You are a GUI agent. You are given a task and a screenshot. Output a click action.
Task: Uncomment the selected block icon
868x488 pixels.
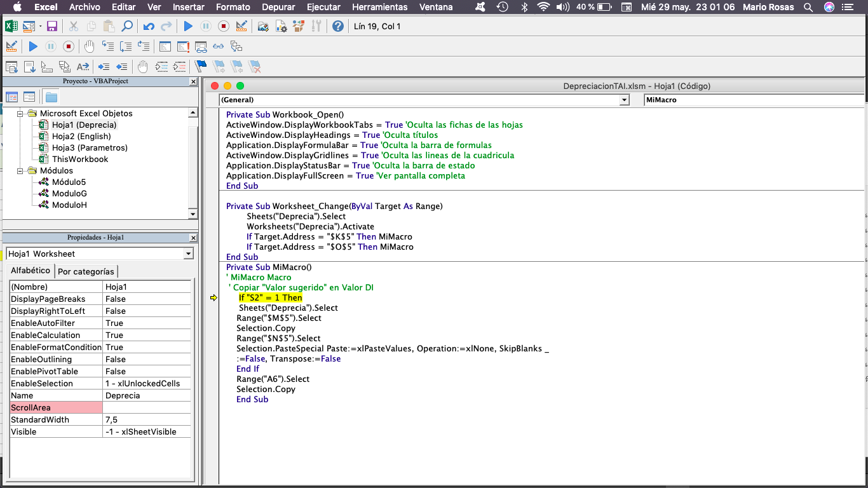(180, 67)
